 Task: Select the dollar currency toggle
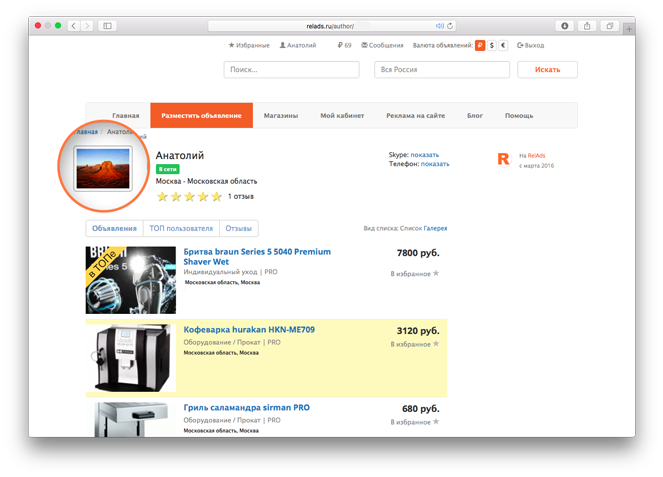492,45
